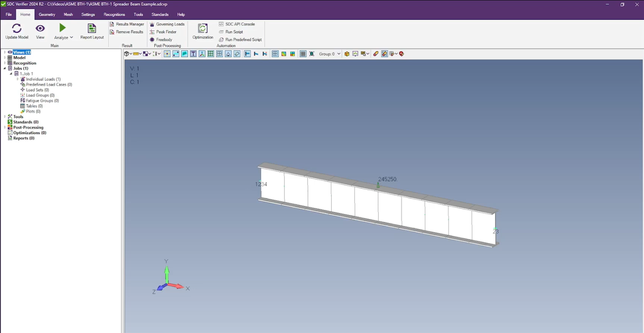Select Reports (0) in tree
The image size is (644, 333).
(21, 138)
